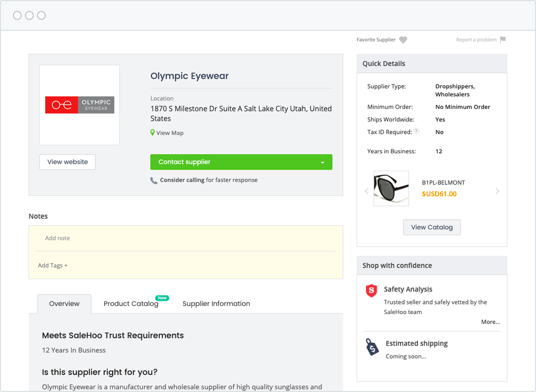Click the Estimated shipping heading

[x=417, y=343]
